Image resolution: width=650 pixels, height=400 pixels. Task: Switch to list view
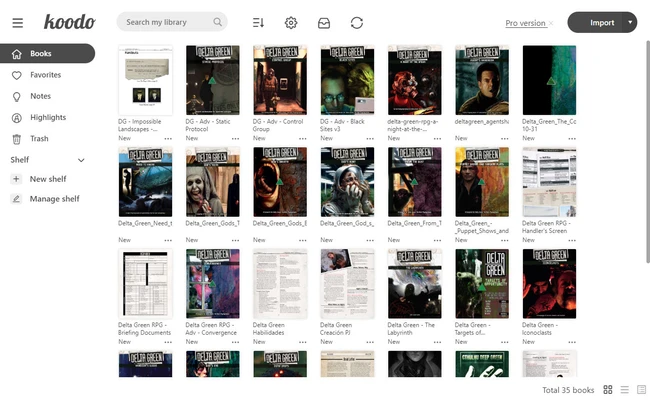pos(625,390)
